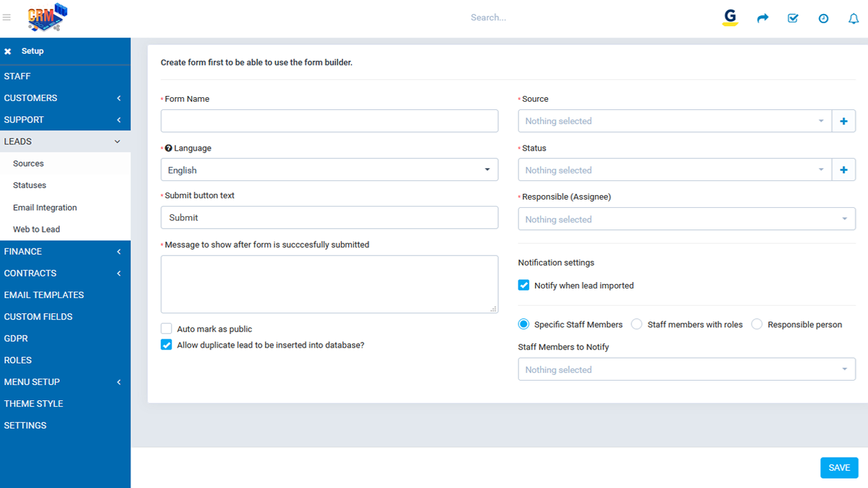868x488 pixels.
Task: Enable Auto mark as public checkbox
Action: [166, 329]
